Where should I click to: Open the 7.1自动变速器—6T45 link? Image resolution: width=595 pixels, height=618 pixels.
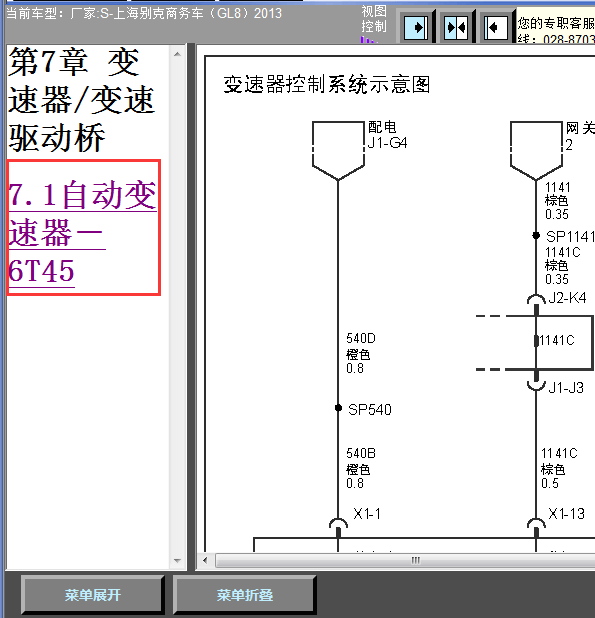tap(83, 233)
